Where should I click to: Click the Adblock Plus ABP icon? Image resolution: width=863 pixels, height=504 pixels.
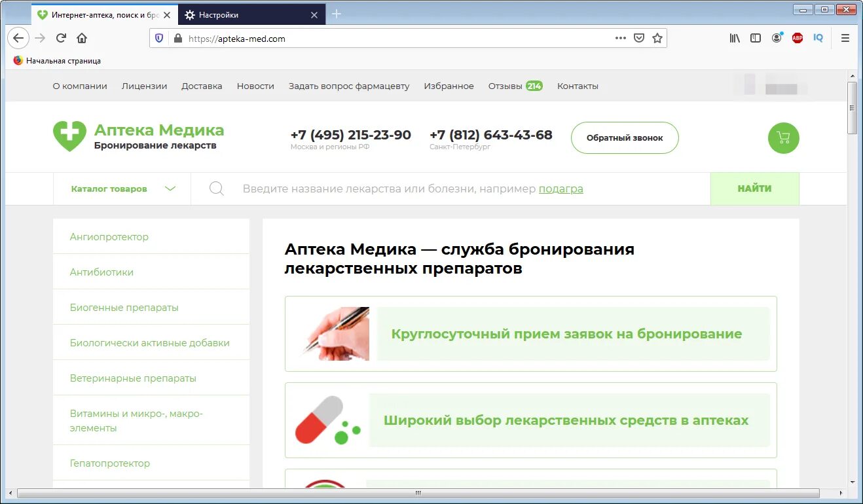pos(798,39)
